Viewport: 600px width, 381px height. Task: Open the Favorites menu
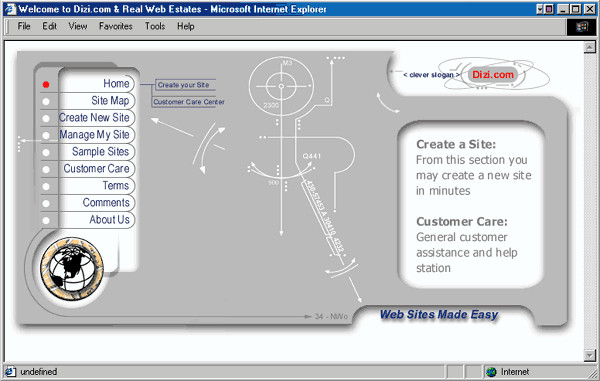tap(116, 26)
